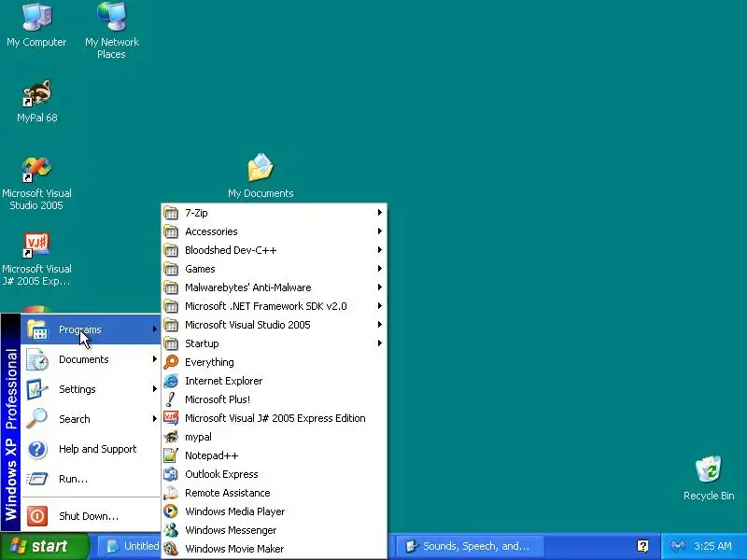This screenshot has width=747, height=560.
Task: Click the Internet Explorer icon in Programs
Action: [x=171, y=381]
